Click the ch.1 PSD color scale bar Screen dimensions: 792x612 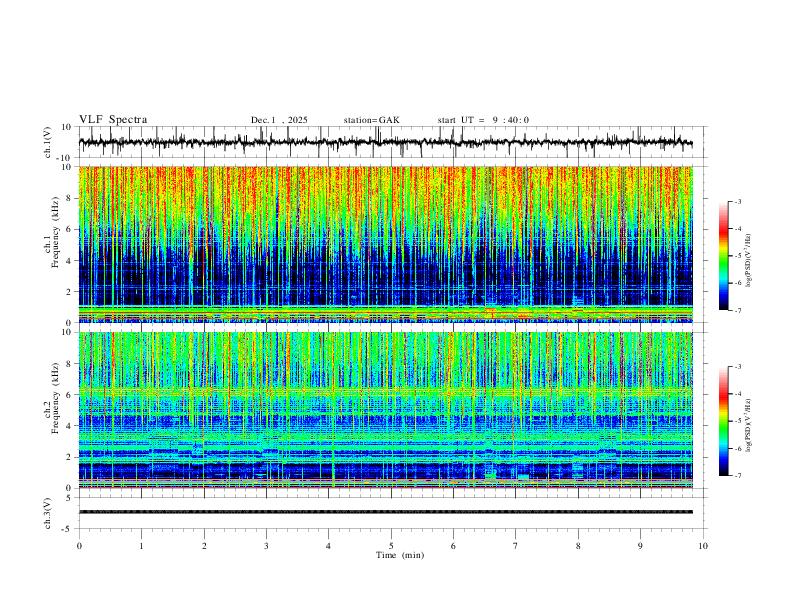pyautogui.click(x=723, y=256)
